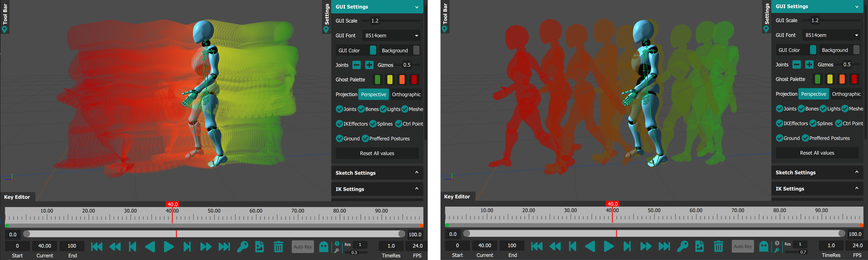
Task: Expand Sketch Settings section in left window
Action: 377,173
